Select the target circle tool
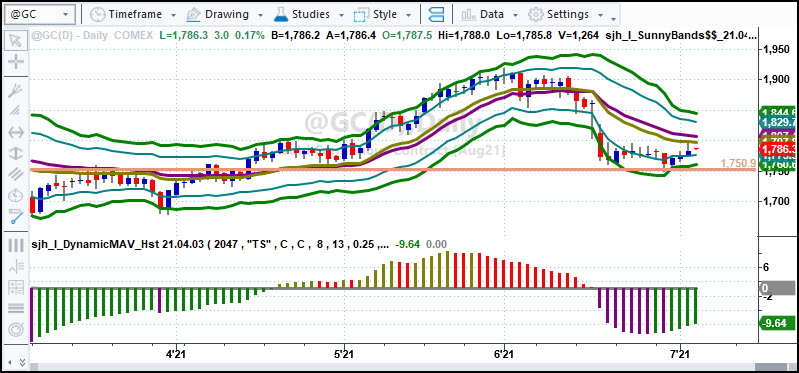The height and width of the screenshot is (373, 799). 16,329
